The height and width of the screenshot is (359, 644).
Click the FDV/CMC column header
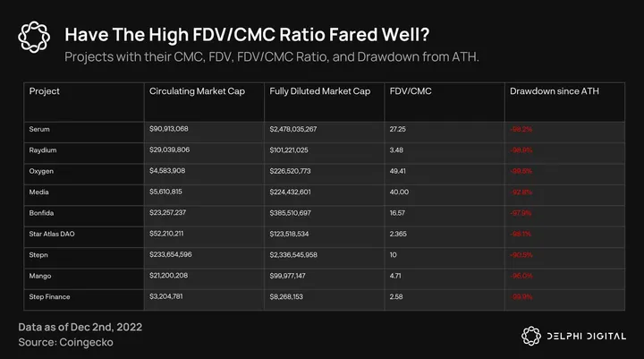[411, 91]
